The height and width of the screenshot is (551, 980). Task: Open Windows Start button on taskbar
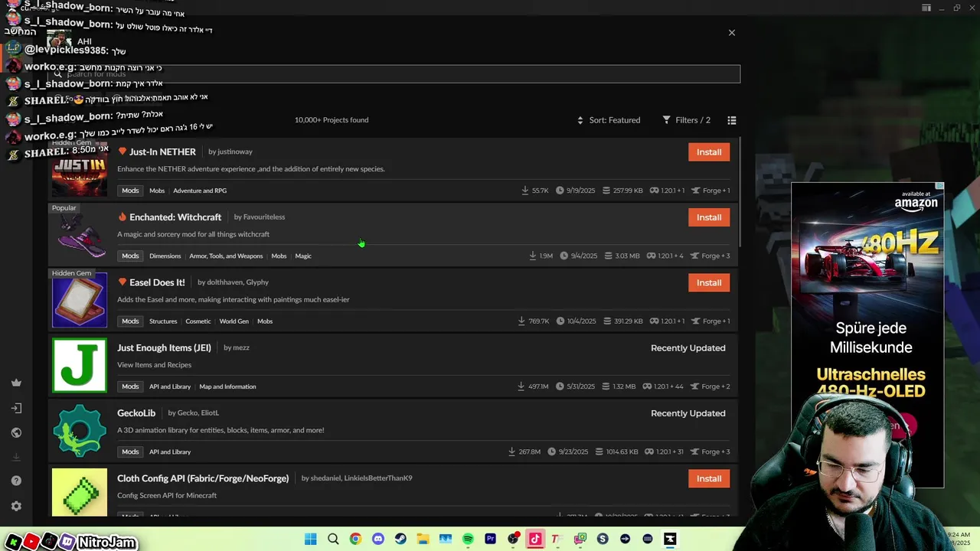click(310, 540)
